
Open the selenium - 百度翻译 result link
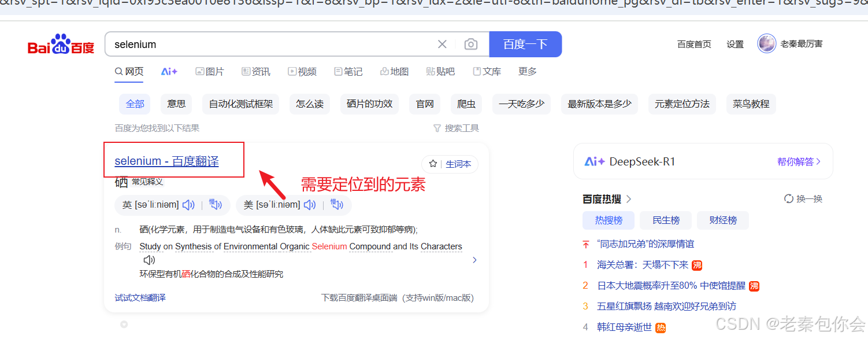click(167, 161)
